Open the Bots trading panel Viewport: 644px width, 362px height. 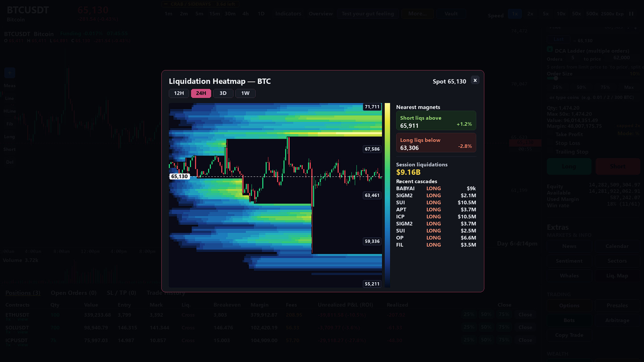(569, 320)
